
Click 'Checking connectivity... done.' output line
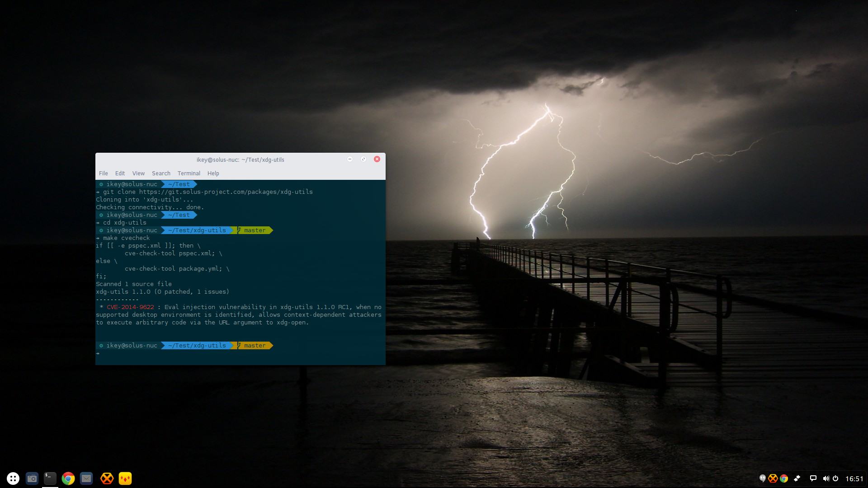tap(150, 207)
